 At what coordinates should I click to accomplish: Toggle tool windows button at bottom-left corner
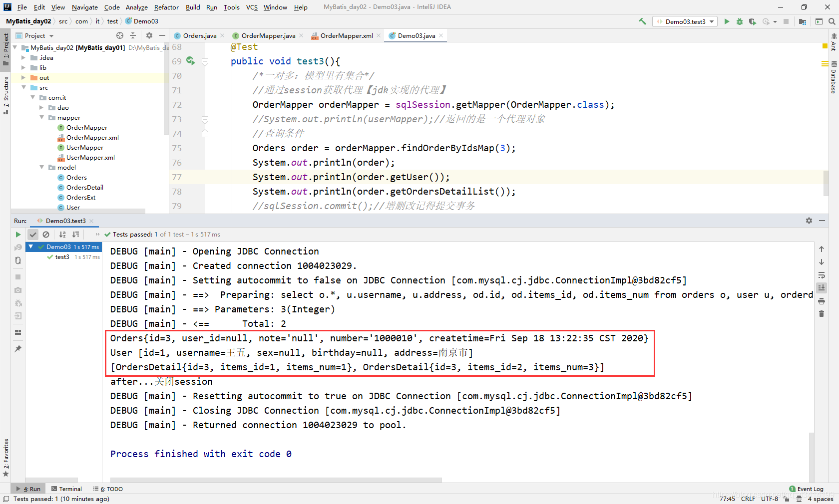[5, 499]
